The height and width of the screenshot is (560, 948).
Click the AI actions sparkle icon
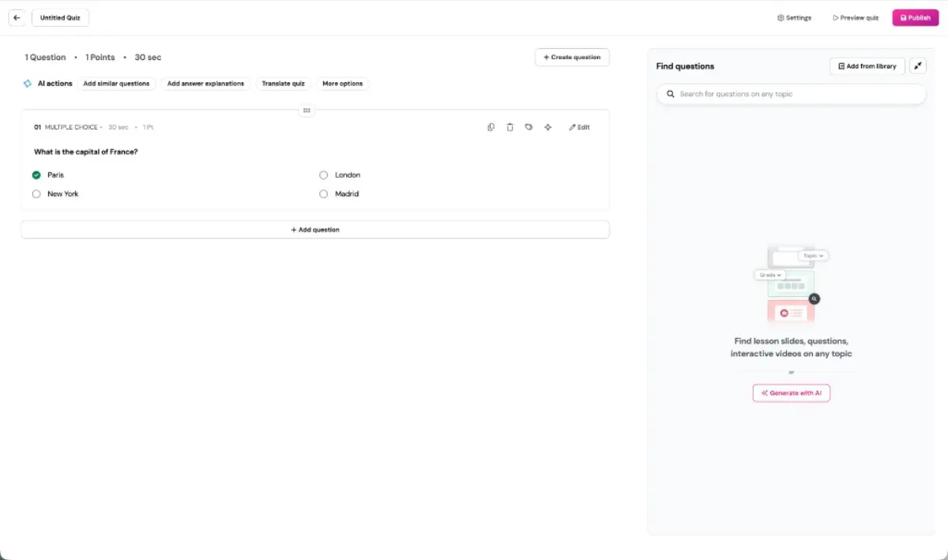click(28, 84)
